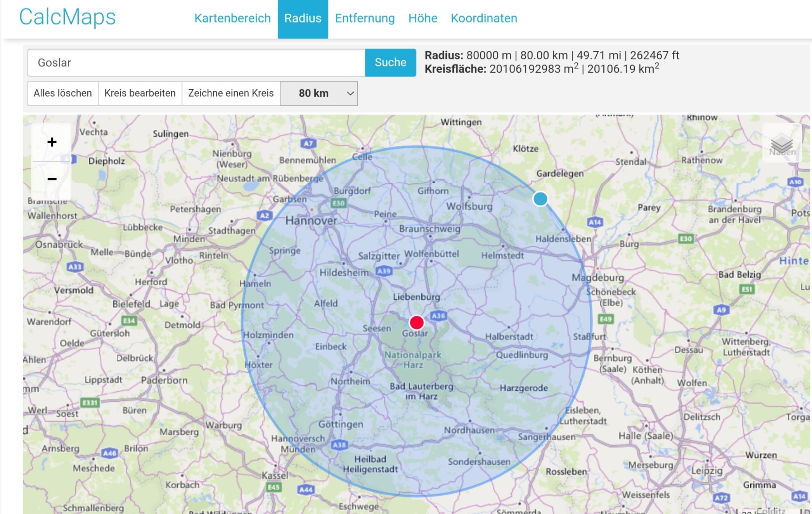
Task: Switch to the Koordinaten tab
Action: coord(484,18)
